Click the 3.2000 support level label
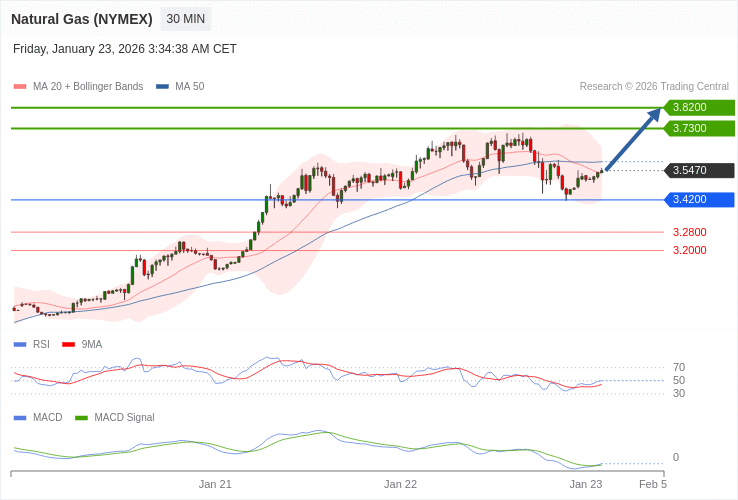Screen dimensions: 738x500 tap(690, 250)
